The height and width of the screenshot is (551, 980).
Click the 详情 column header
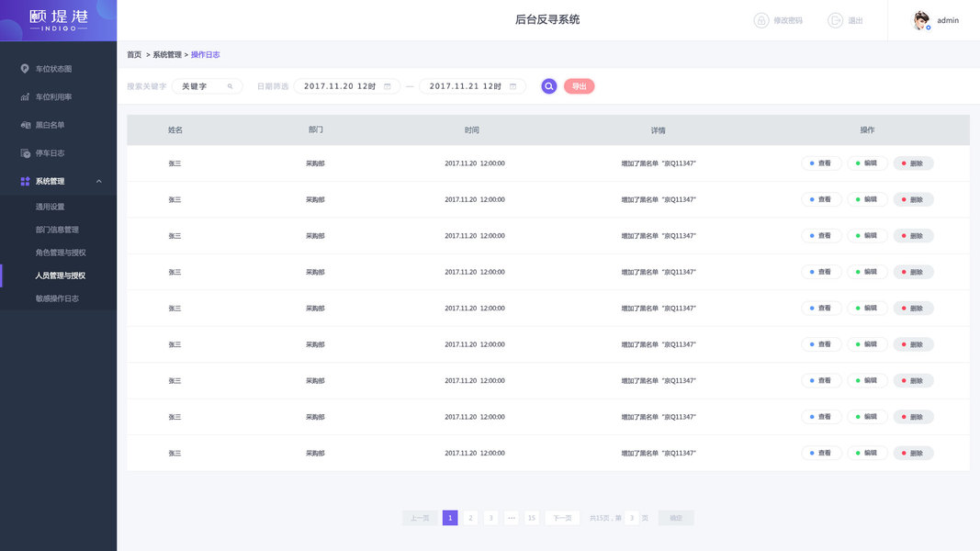[x=659, y=129]
